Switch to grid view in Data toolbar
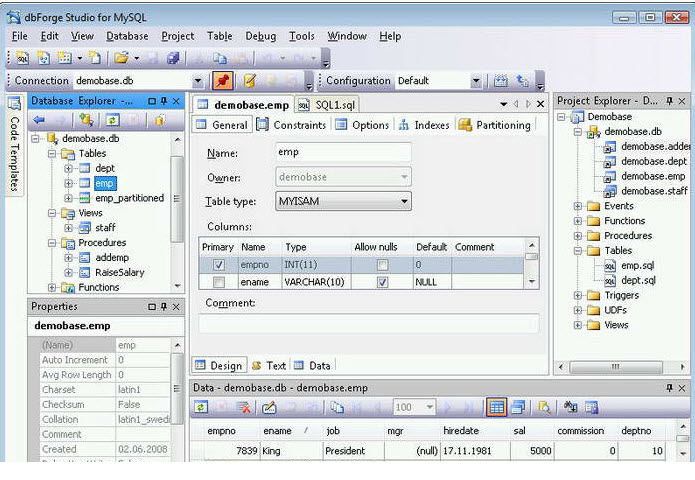 coord(496,407)
